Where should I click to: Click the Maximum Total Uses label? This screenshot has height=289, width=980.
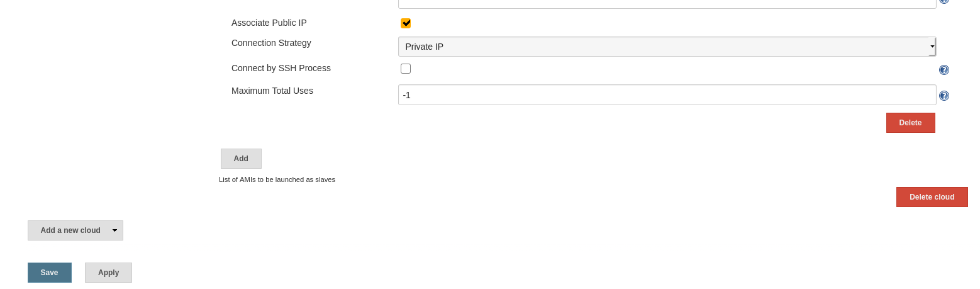coord(272,91)
